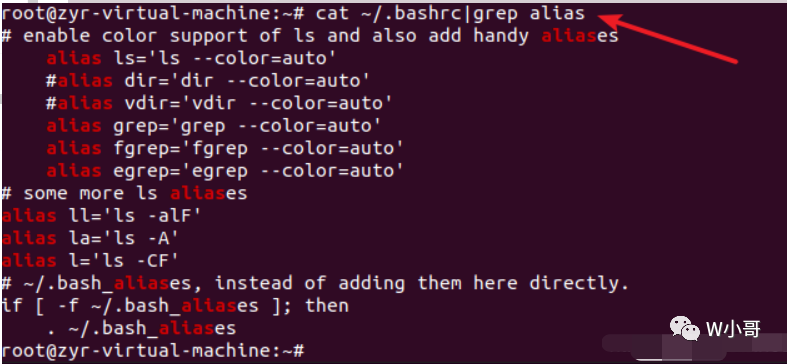The height and width of the screenshot is (364, 787).
Task: Click the alias l='ls -CF' line
Action: click(x=90, y=261)
